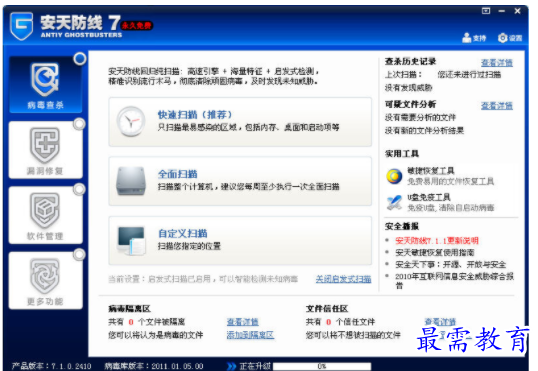Click the indicator circle on 漏洞修复 tab
This screenshot has width=538, height=371.
[x=79, y=124]
